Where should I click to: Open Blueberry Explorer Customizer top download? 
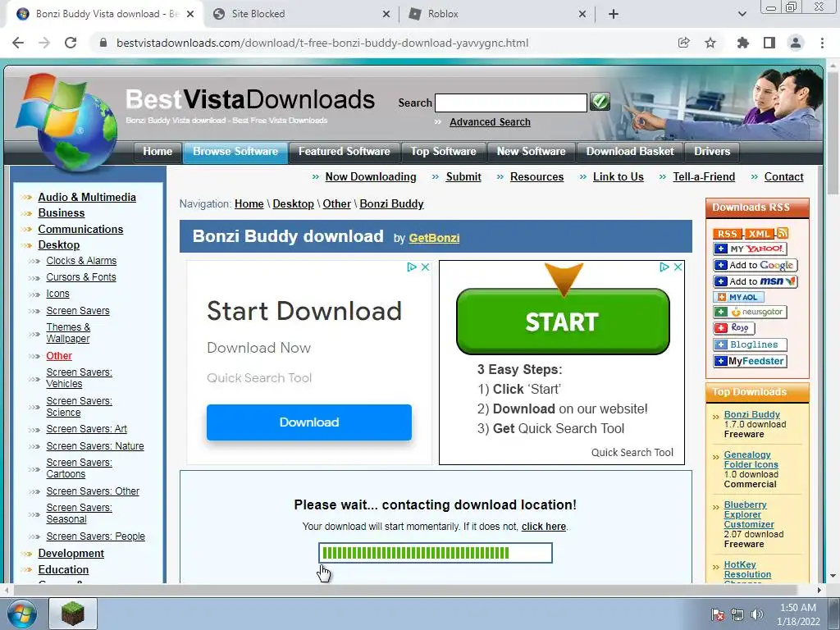click(x=749, y=515)
